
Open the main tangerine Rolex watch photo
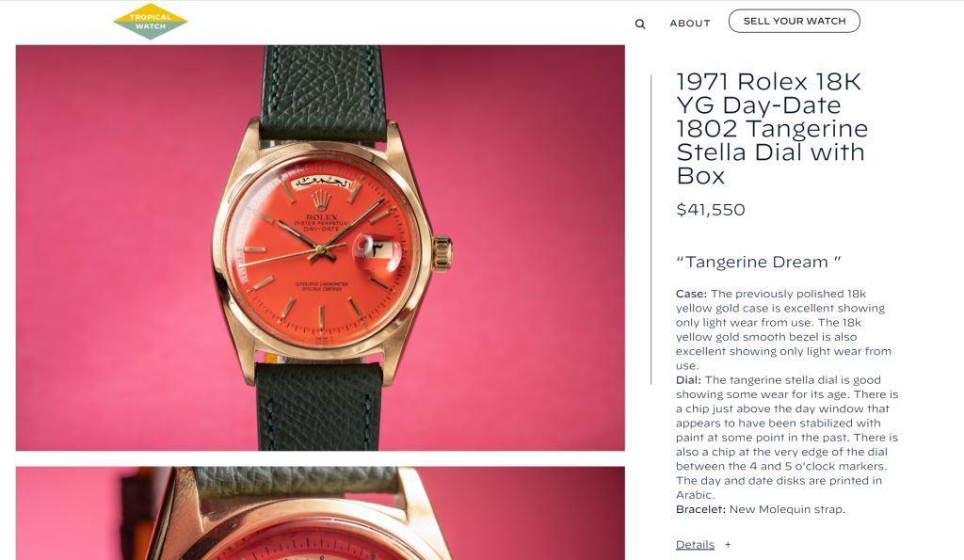point(320,248)
